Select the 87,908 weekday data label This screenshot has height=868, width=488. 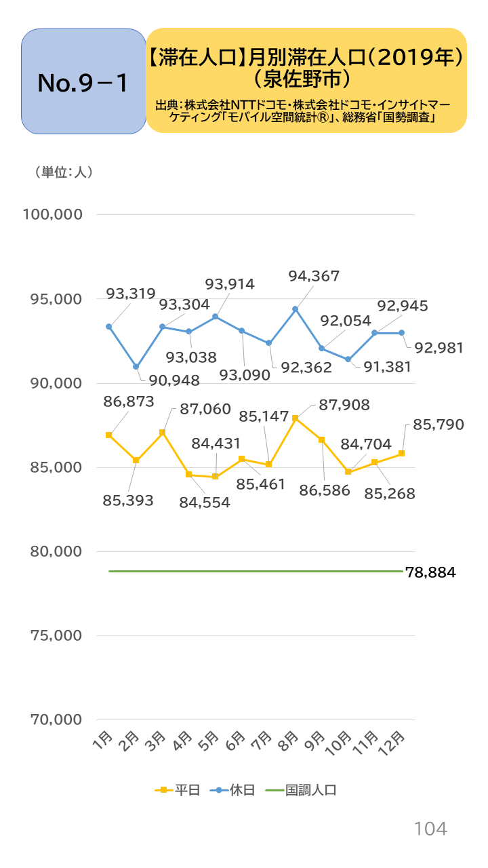[x=343, y=406]
